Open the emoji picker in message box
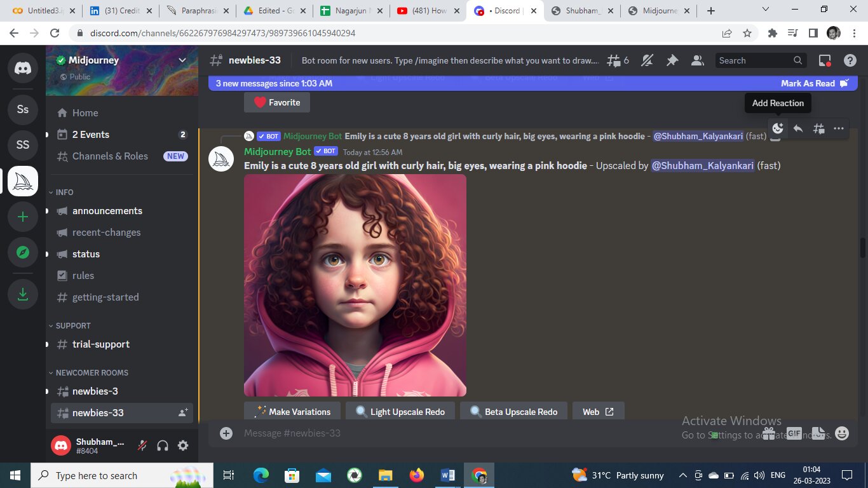This screenshot has width=868, height=488. [x=842, y=433]
